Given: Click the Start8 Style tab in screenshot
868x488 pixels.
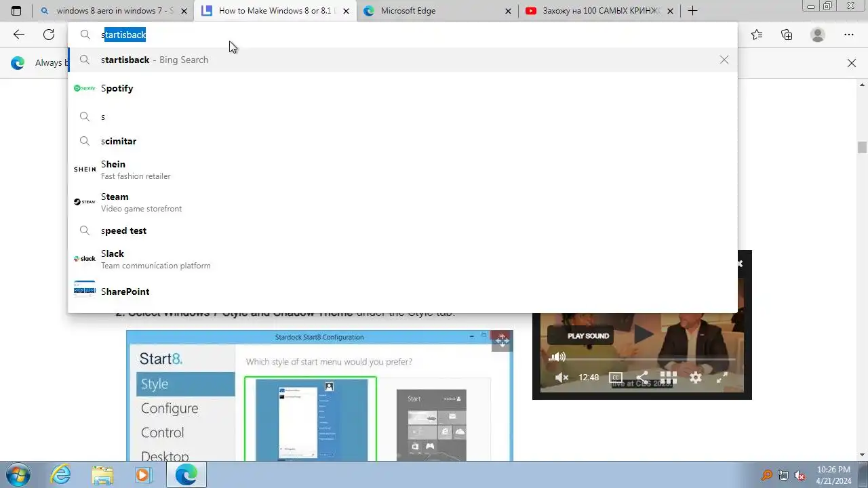Looking at the screenshot, I should (x=185, y=384).
